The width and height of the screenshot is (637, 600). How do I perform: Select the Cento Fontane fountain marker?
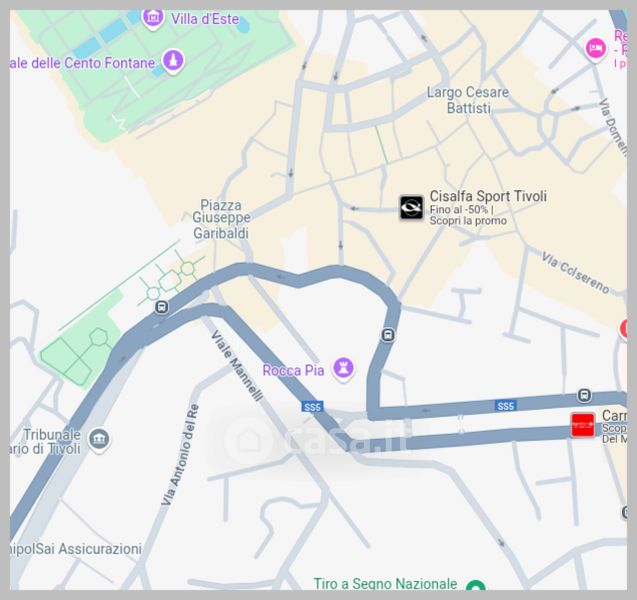(x=173, y=62)
